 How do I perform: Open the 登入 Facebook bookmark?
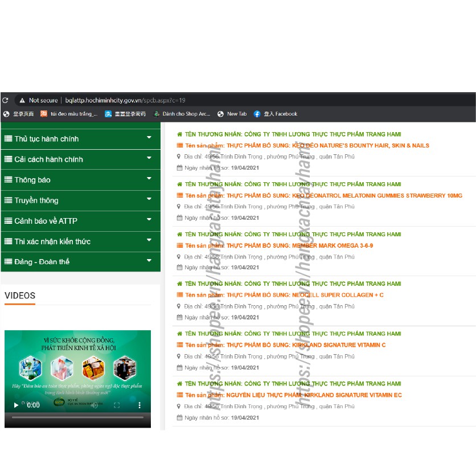pyautogui.click(x=276, y=114)
